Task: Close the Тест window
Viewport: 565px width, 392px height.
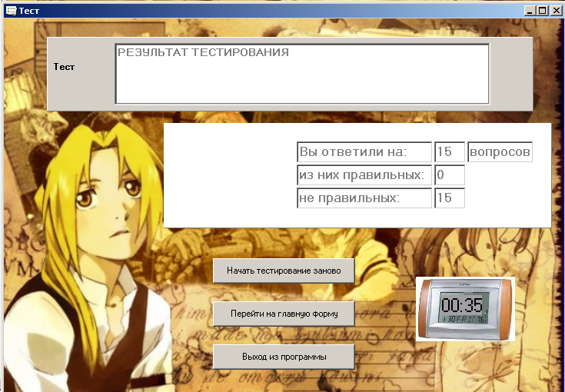Action: click(556, 11)
